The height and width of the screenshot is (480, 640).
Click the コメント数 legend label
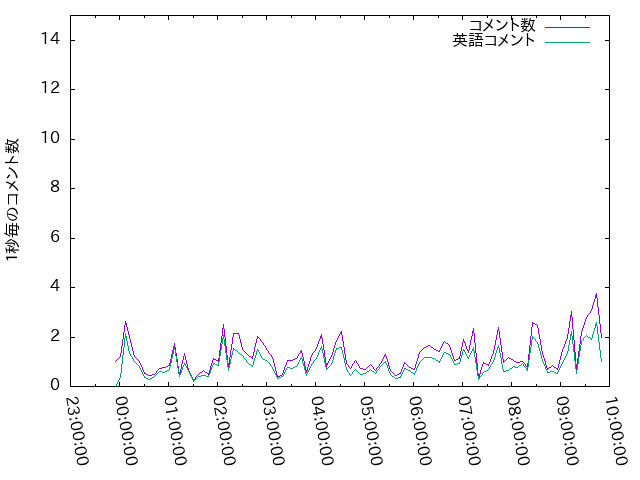[502, 25]
